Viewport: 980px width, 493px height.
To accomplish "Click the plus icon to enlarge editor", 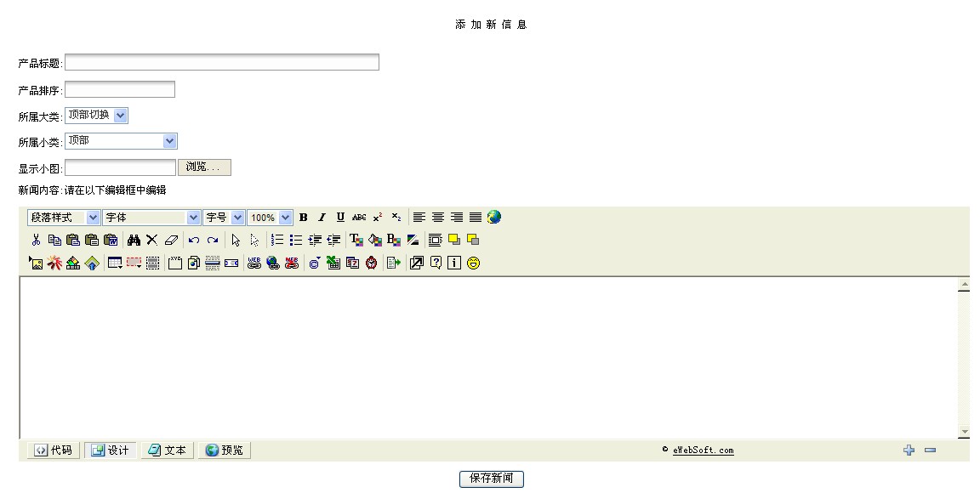I will click(x=909, y=450).
